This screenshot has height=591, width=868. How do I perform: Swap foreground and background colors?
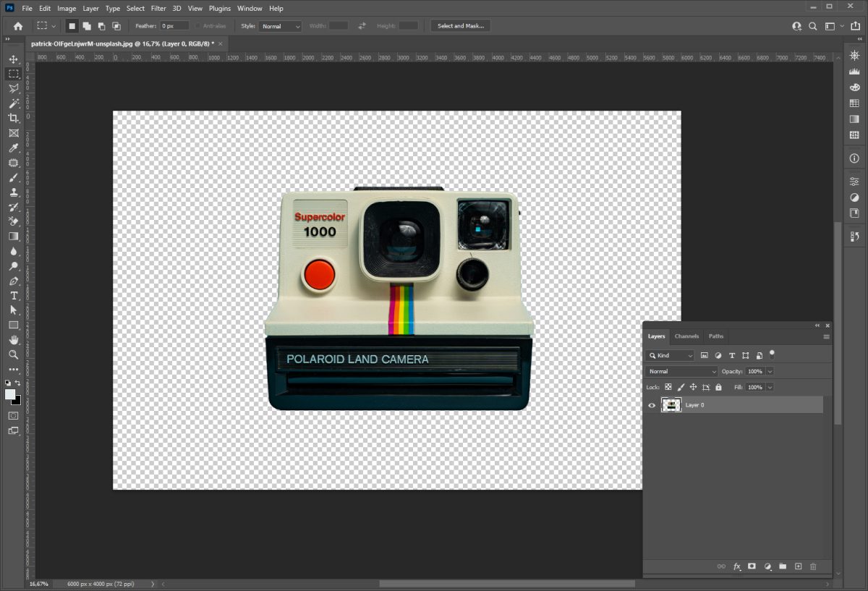coord(18,383)
